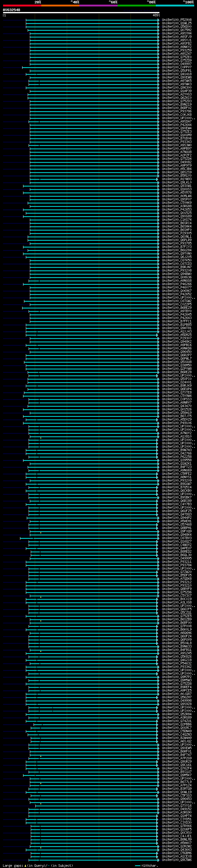
Task: Select hit UniRef100_A9NKY2
Action: pyautogui.click(x=176, y=47)
